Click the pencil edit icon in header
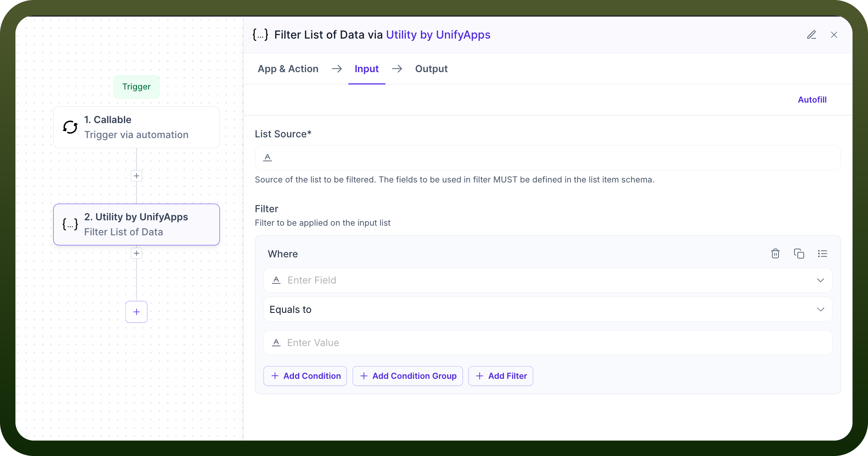The image size is (868, 456). [x=812, y=35]
